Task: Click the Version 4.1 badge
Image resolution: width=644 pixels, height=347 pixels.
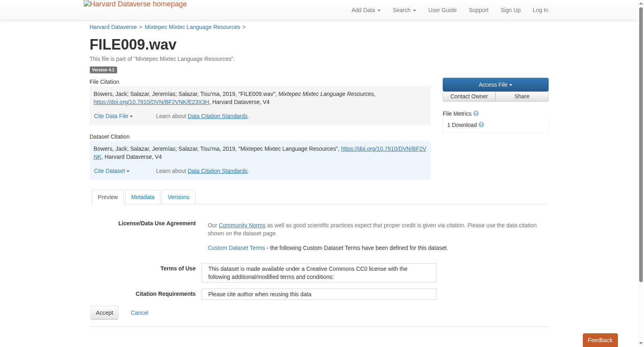Action: 103,70
